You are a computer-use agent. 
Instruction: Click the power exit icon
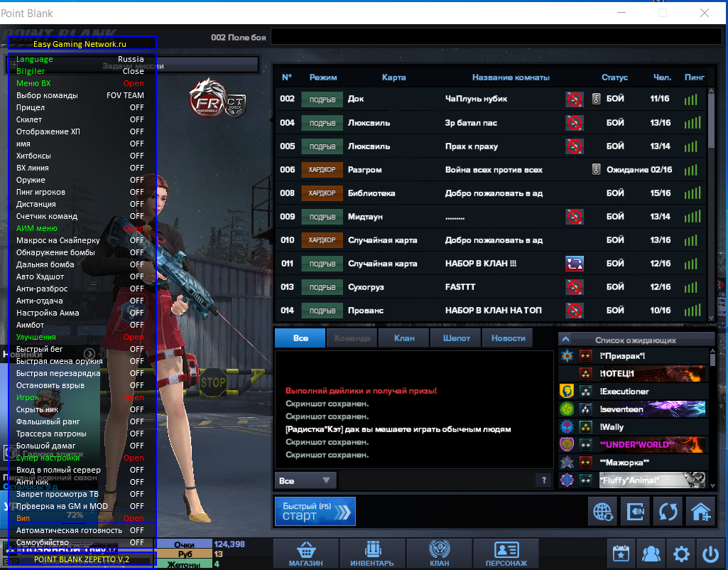tap(710, 554)
